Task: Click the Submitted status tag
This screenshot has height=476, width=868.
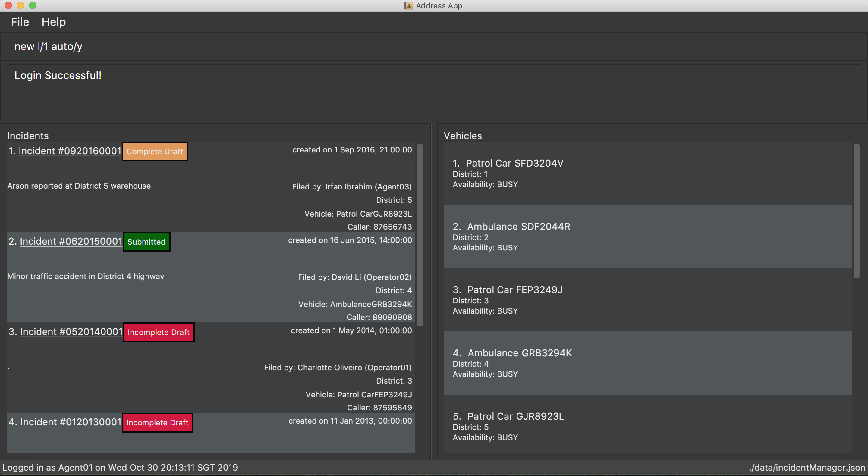Action: tap(146, 242)
